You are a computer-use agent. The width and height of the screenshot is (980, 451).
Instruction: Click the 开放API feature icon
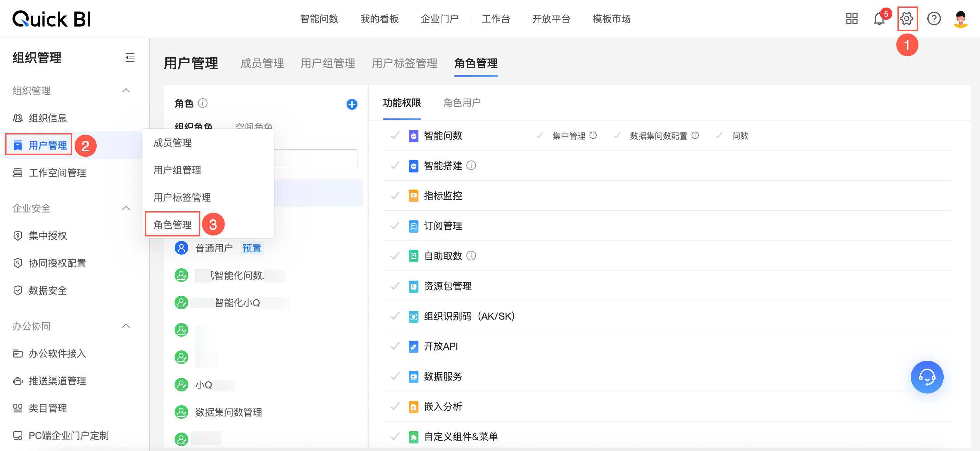tap(414, 346)
